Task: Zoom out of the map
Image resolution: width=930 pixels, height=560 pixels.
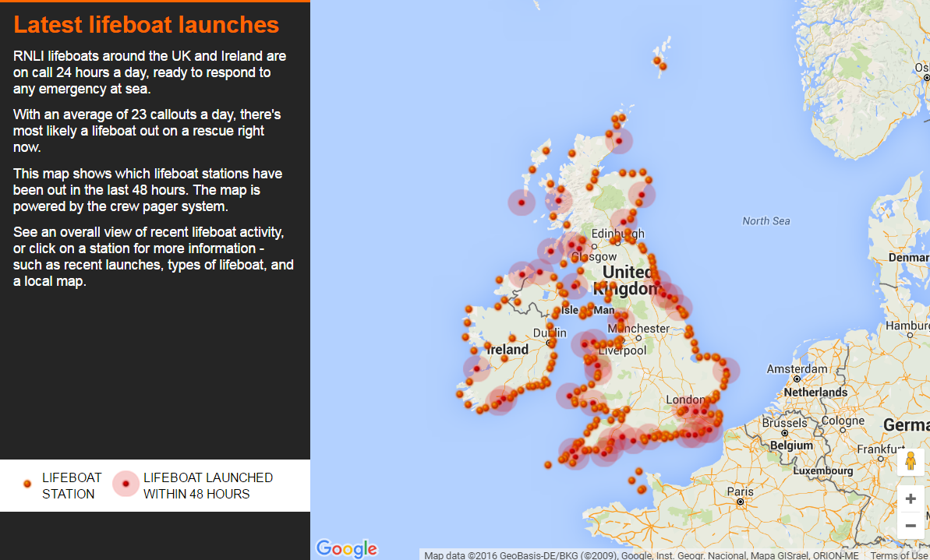Action: click(911, 525)
